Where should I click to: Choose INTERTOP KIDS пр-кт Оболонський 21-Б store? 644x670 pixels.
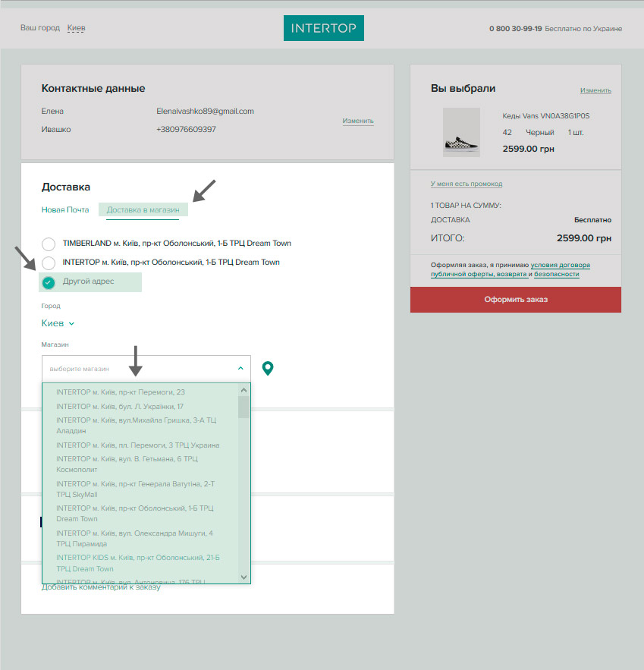coord(137,562)
